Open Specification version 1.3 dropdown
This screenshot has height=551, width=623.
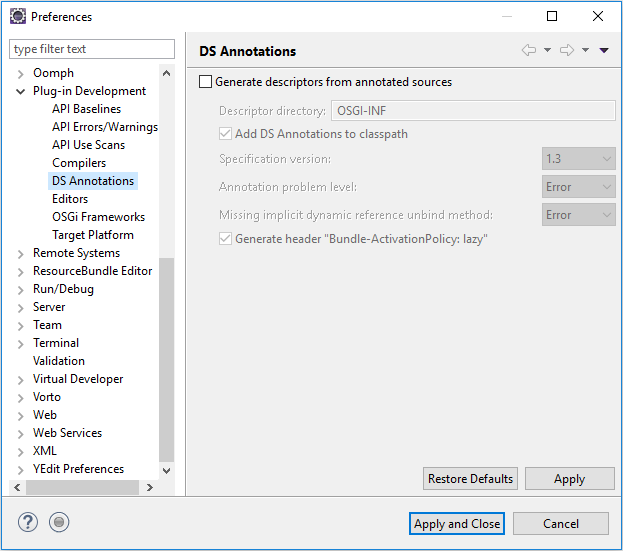point(578,159)
